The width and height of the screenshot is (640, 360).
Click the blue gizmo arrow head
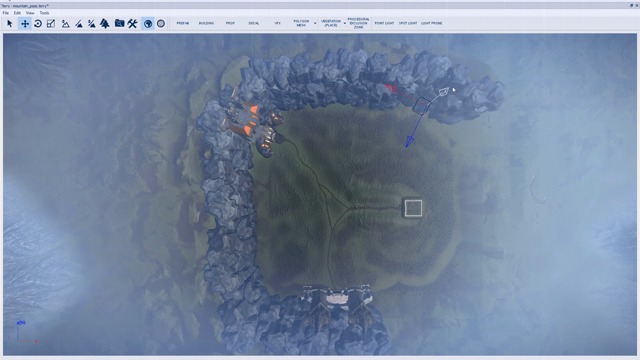pos(409,142)
